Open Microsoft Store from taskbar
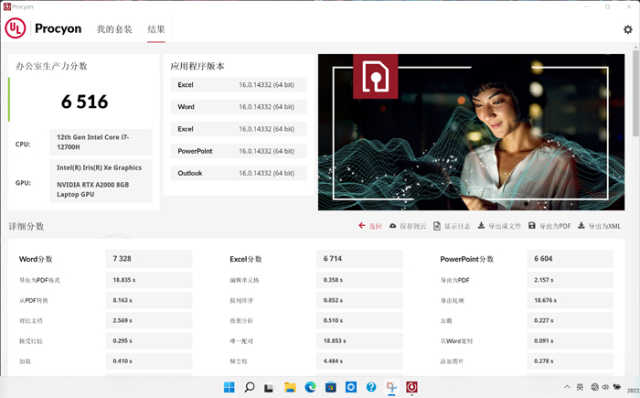Image resolution: width=640 pixels, height=398 pixels. [331, 387]
